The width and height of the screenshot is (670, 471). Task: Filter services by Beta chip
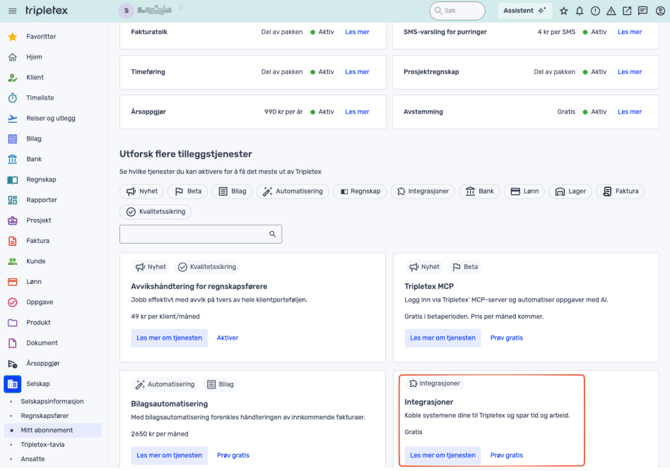coord(188,191)
